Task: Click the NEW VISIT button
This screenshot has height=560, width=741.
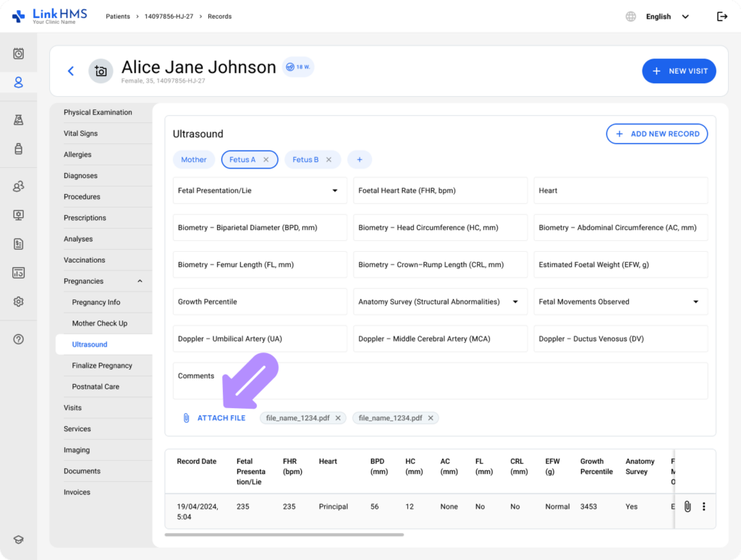Action: click(x=679, y=71)
